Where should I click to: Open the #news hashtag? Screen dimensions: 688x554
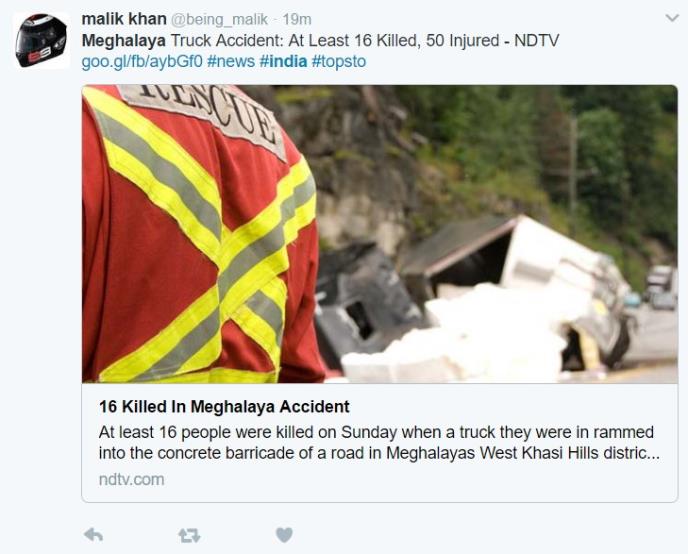pyautogui.click(x=231, y=61)
